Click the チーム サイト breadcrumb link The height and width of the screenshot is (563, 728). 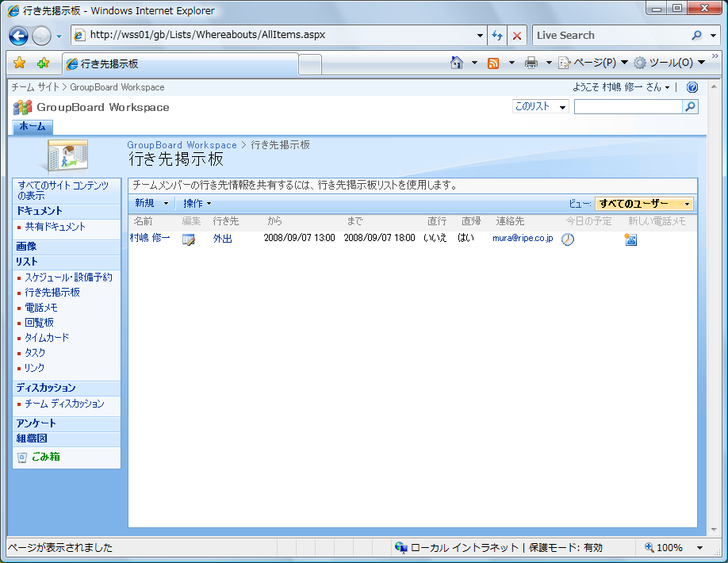(x=35, y=87)
